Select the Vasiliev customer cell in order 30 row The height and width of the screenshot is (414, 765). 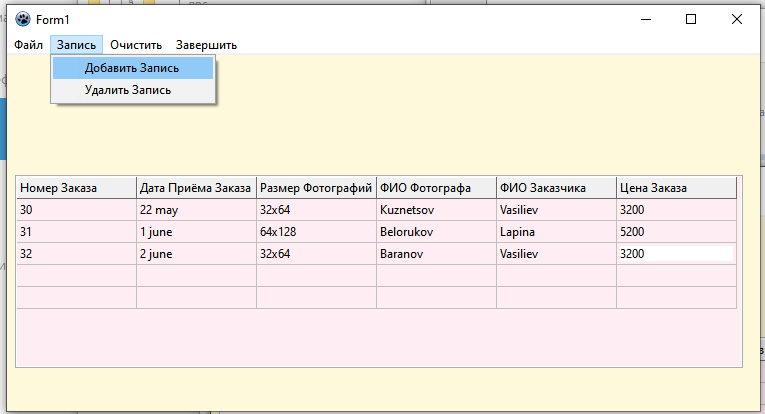557,210
